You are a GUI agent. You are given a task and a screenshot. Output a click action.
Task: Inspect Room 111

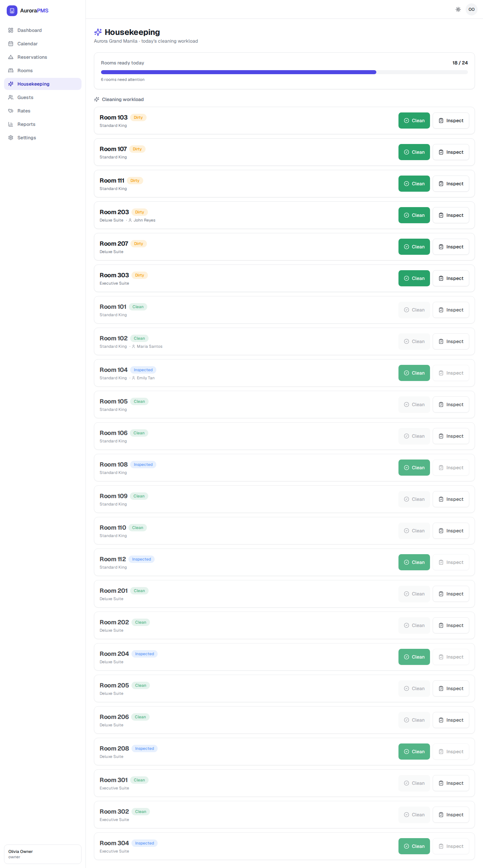pyautogui.click(x=451, y=184)
